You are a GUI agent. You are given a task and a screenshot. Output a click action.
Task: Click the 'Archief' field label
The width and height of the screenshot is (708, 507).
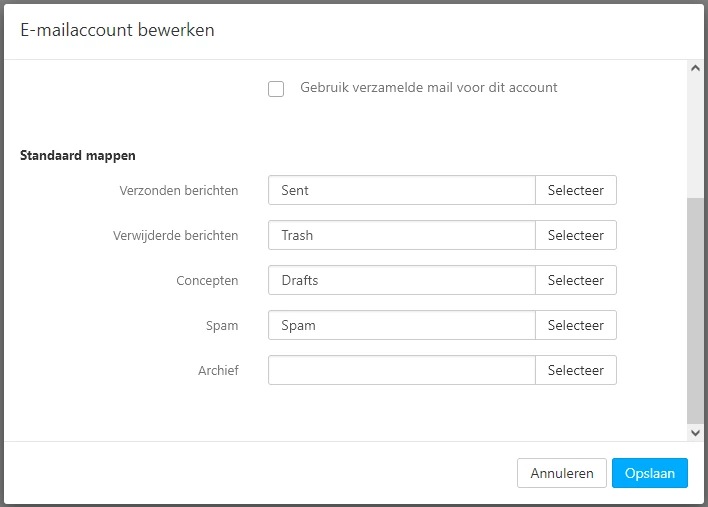click(x=218, y=370)
